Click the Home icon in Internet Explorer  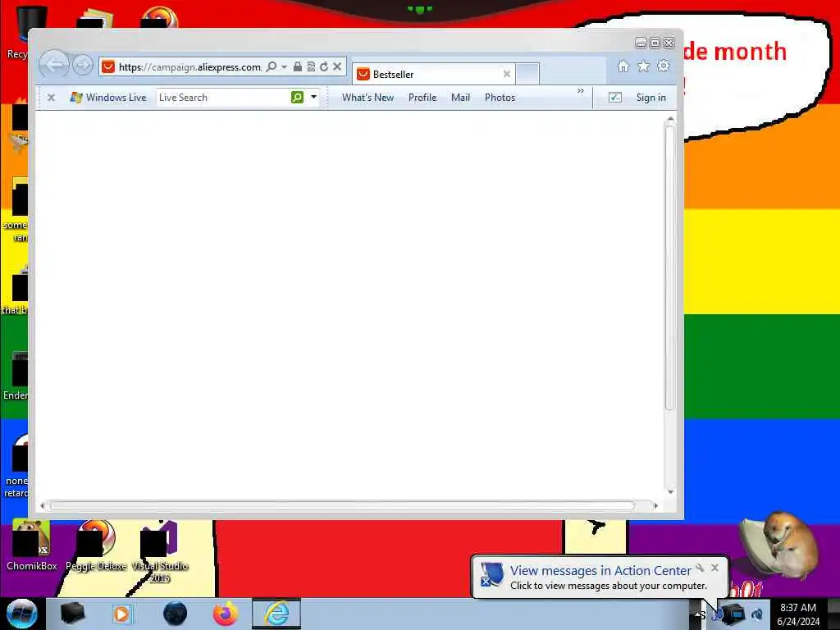(x=623, y=66)
